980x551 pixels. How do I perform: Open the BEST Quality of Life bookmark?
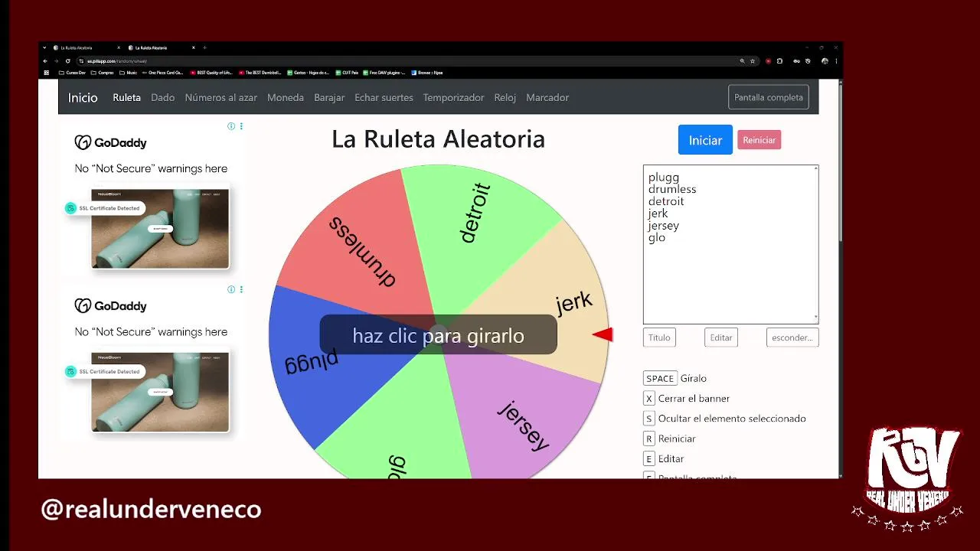211,73
